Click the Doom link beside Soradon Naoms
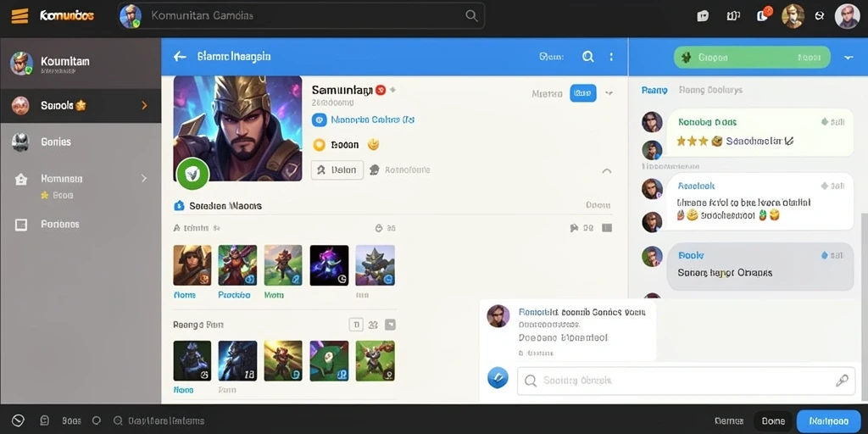The image size is (868, 434). [598, 205]
